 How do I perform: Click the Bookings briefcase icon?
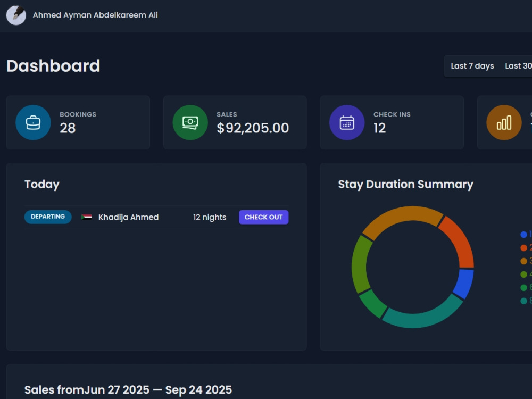click(33, 122)
